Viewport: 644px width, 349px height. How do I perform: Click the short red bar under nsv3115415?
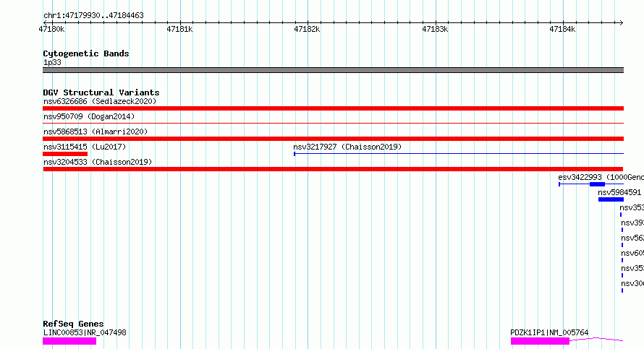coord(65,154)
